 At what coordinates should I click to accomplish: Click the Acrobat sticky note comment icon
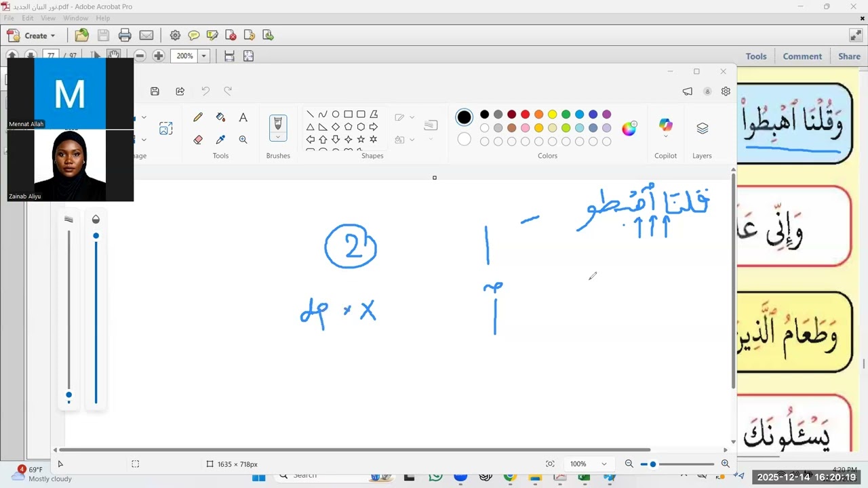coord(194,35)
